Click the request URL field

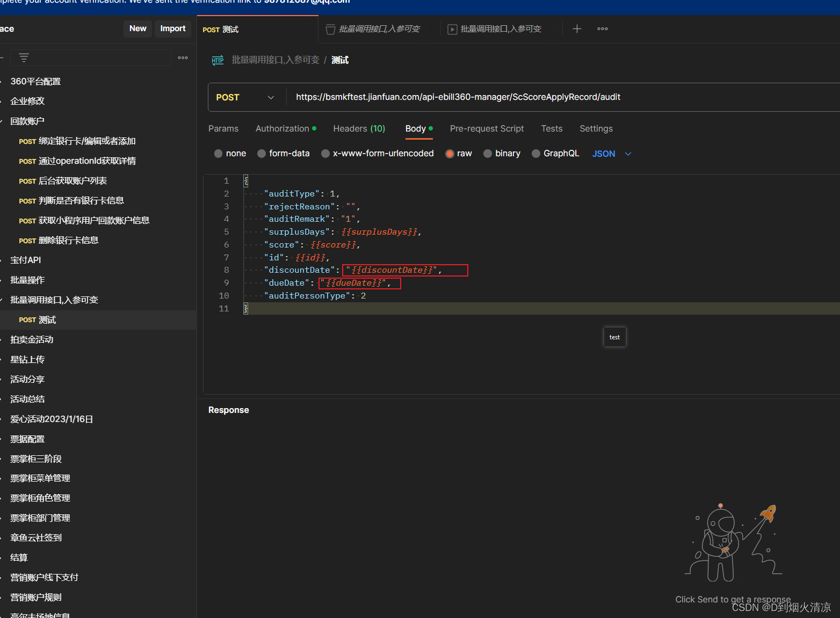563,97
